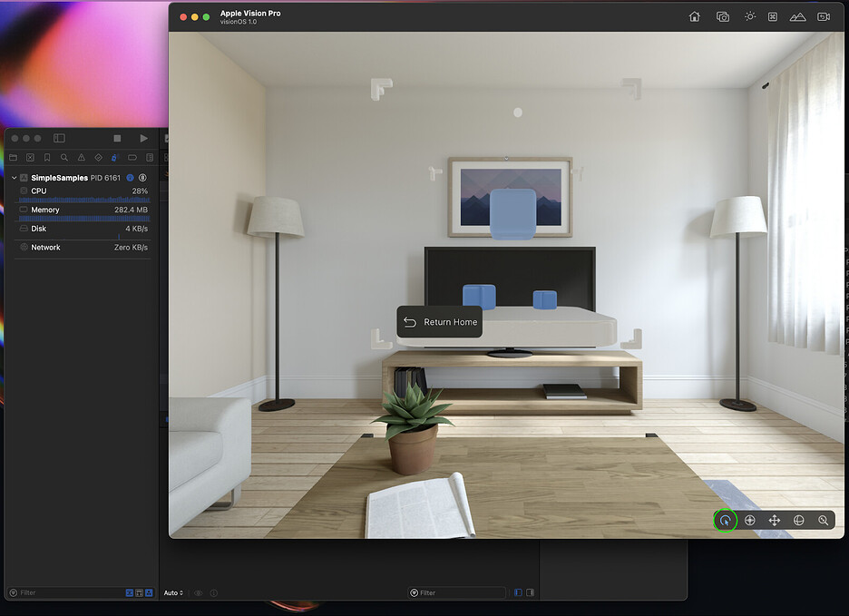The height and width of the screenshot is (616, 849).
Task: Select the pointer interact tool
Action: click(x=725, y=521)
